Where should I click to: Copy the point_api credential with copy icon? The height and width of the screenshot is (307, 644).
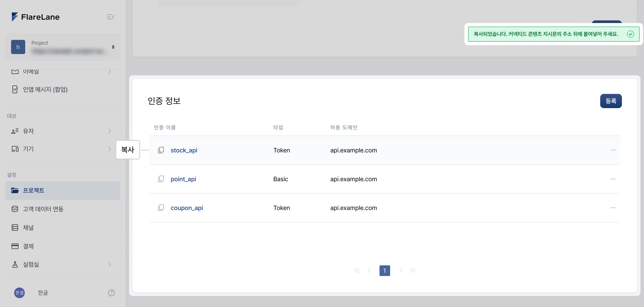click(161, 179)
